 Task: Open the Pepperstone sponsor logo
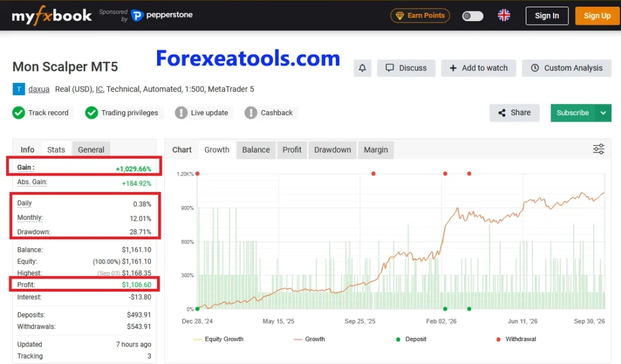(161, 15)
